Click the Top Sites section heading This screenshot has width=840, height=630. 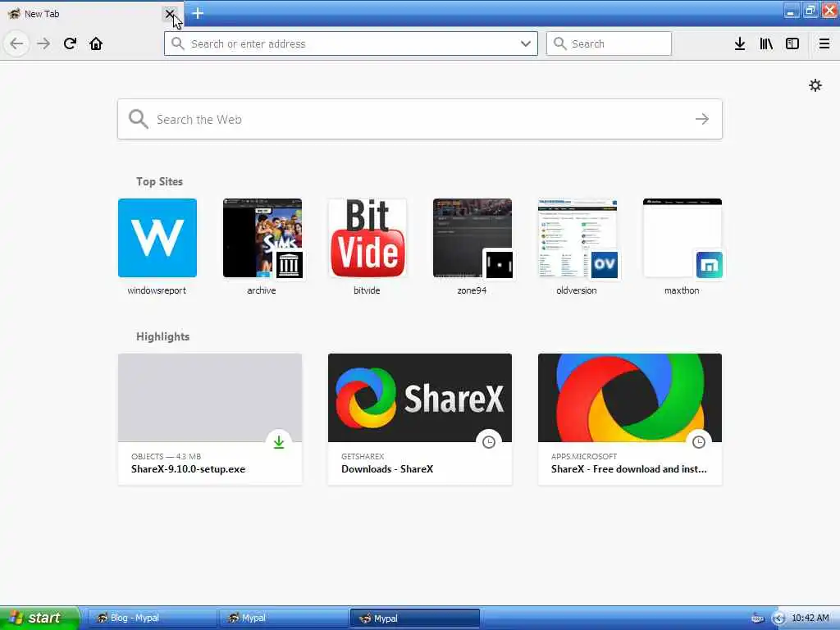pyautogui.click(x=159, y=181)
